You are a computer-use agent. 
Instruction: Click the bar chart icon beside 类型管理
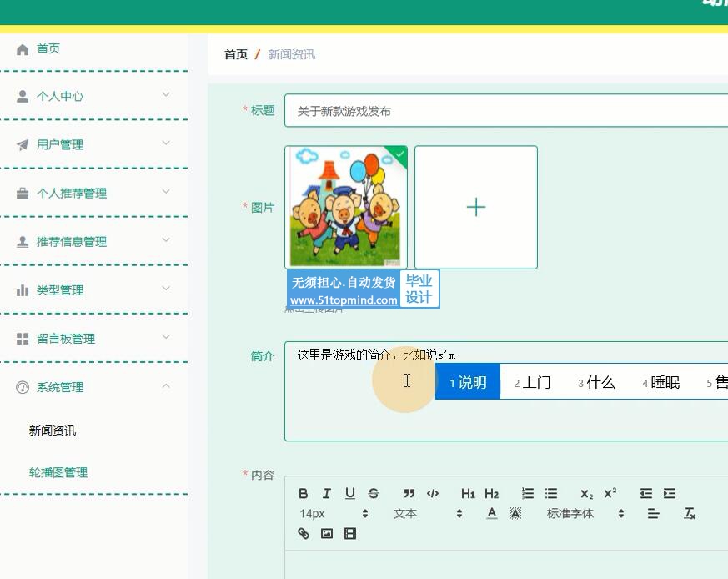click(x=23, y=290)
